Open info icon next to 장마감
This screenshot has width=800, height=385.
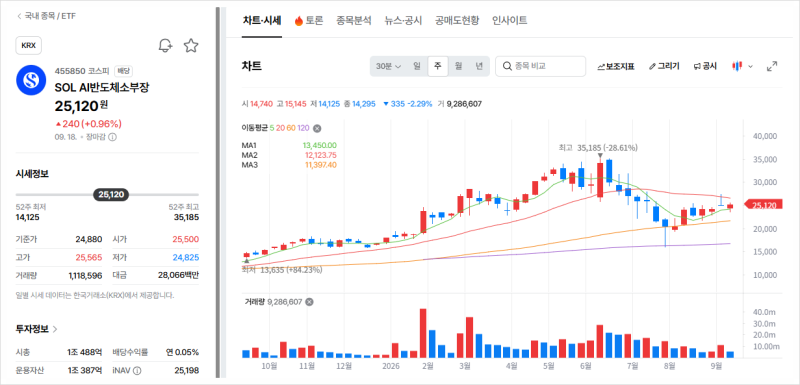click(113, 137)
